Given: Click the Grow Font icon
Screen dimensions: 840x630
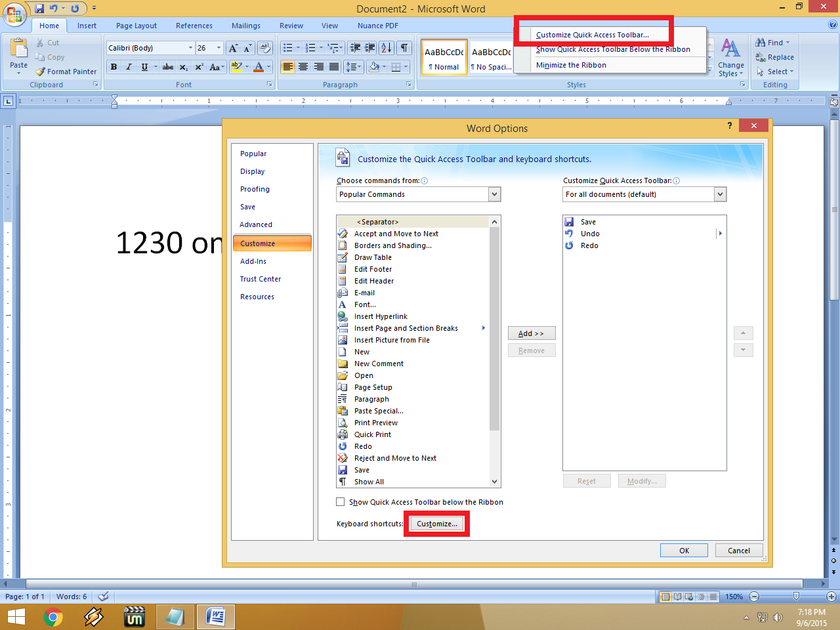Looking at the screenshot, I should point(234,48).
